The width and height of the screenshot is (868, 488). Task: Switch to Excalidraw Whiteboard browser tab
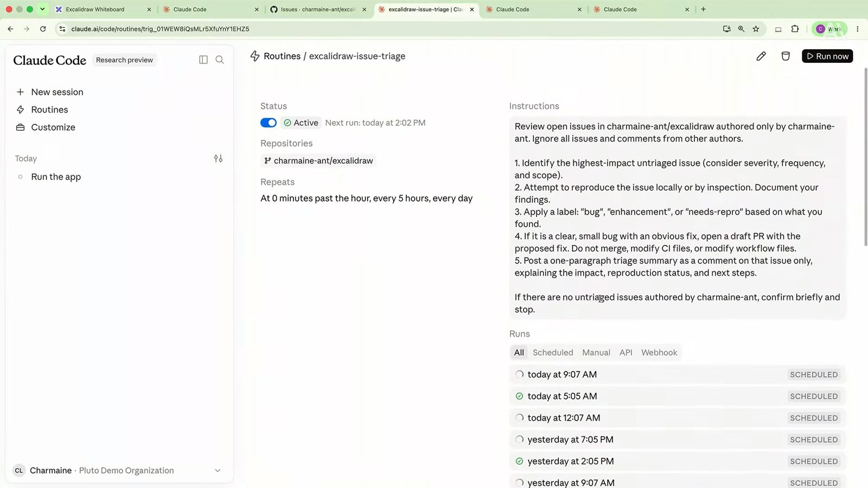(103, 9)
